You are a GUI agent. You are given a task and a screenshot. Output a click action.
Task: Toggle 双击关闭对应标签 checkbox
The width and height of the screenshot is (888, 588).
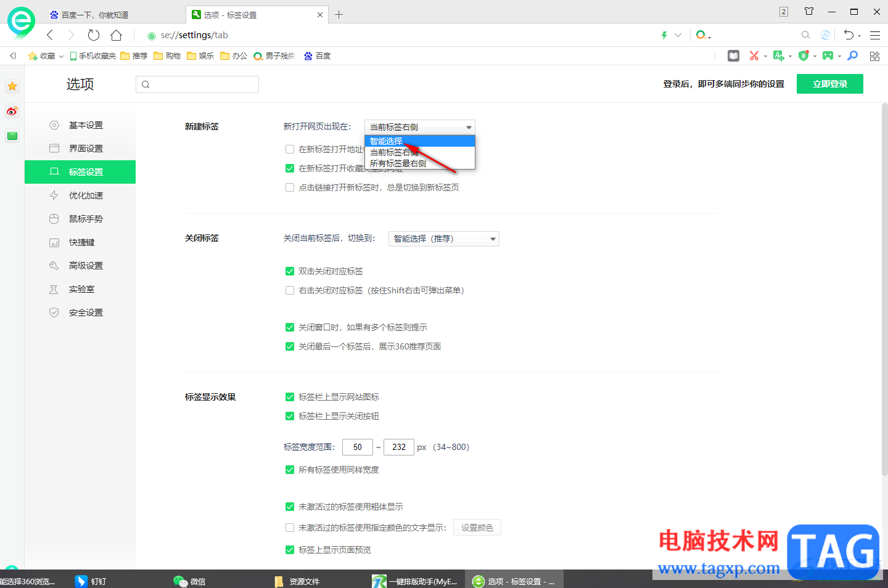click(290, 271)
